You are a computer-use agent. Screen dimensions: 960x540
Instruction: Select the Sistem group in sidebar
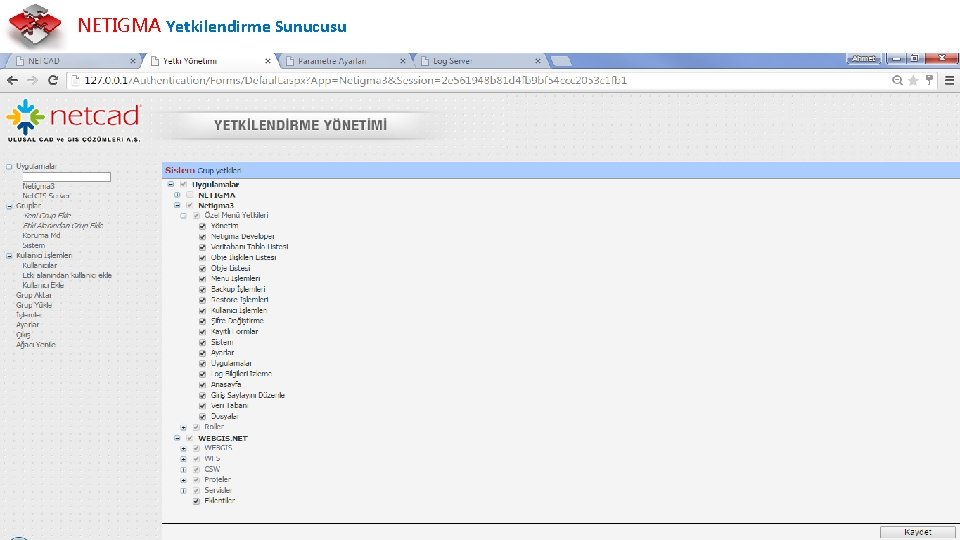[x=34, y=246]
